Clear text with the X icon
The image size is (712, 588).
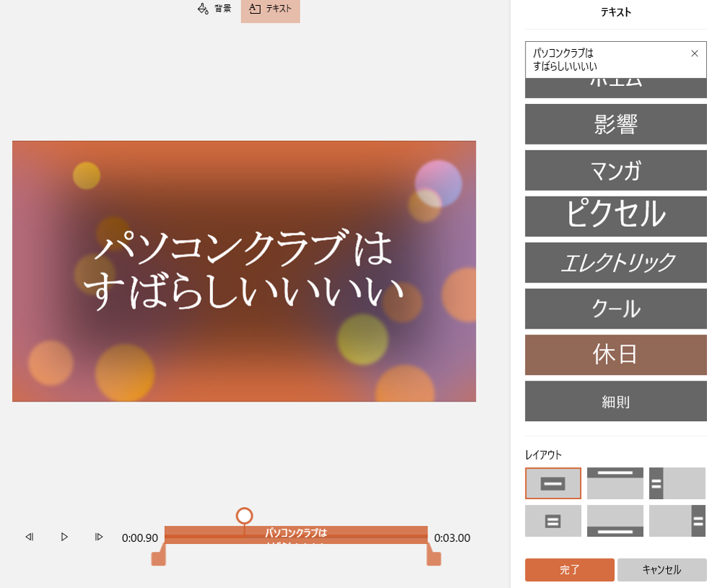tap(695, 53)
